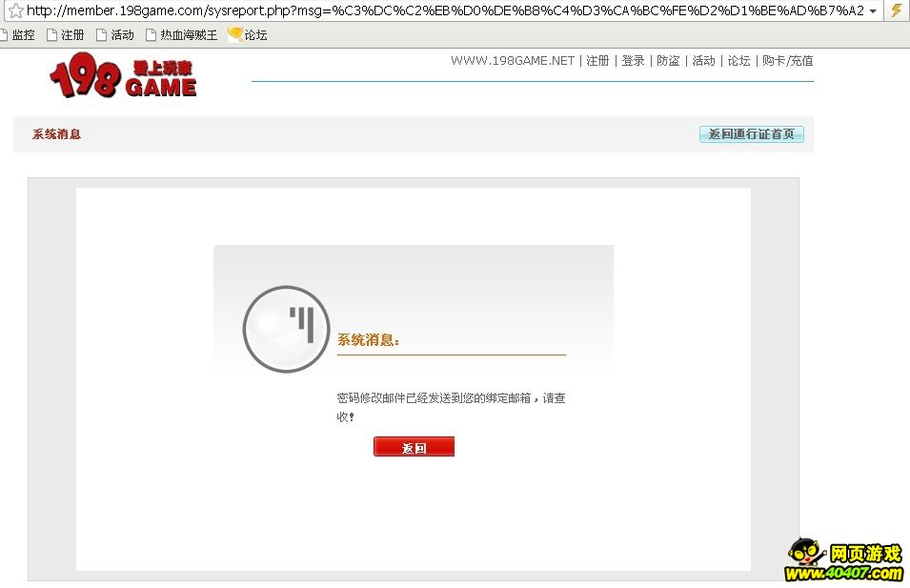
Task: Click the URL text in the address bar
Action: pyautogui.click(x=445, y=10)
